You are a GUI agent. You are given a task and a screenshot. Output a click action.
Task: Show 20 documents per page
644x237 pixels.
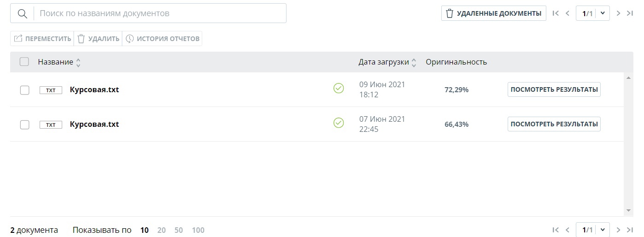click(x=161, y=230)
